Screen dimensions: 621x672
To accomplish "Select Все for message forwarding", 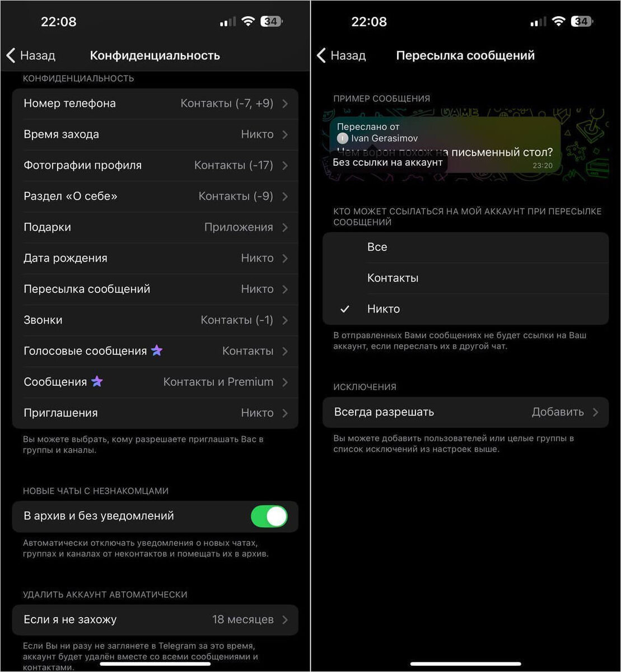I will pyautogui.click(x=465, y=247).
